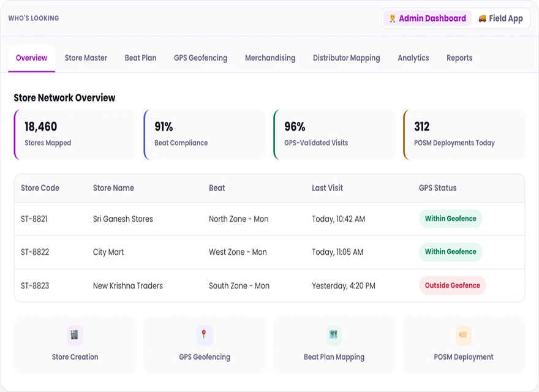Switch to Admin Dashboard view
Viewport: 539px width, 392px height.
(428, 18)
